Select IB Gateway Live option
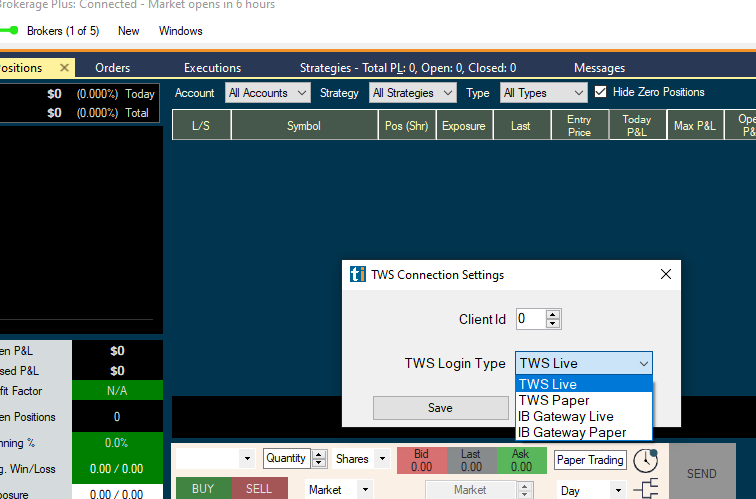Image resolution: width=756 pixels, height=499 pixels. pyautogui.click(x=584, y=416)
